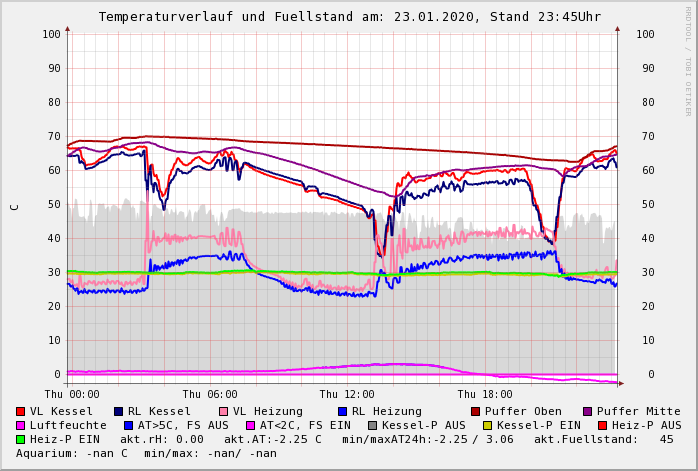
Task: Click the 'akt.rH: 0.00' value
Action: tap(162, 439)
